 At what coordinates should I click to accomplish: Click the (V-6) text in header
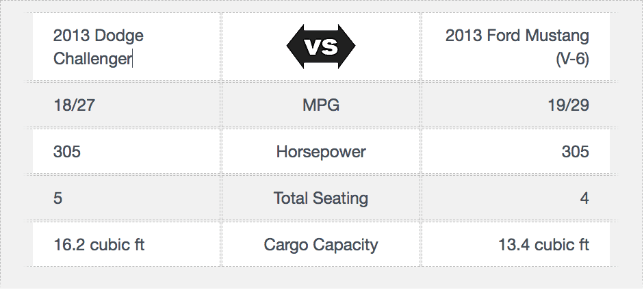click(x=573, y=59)
